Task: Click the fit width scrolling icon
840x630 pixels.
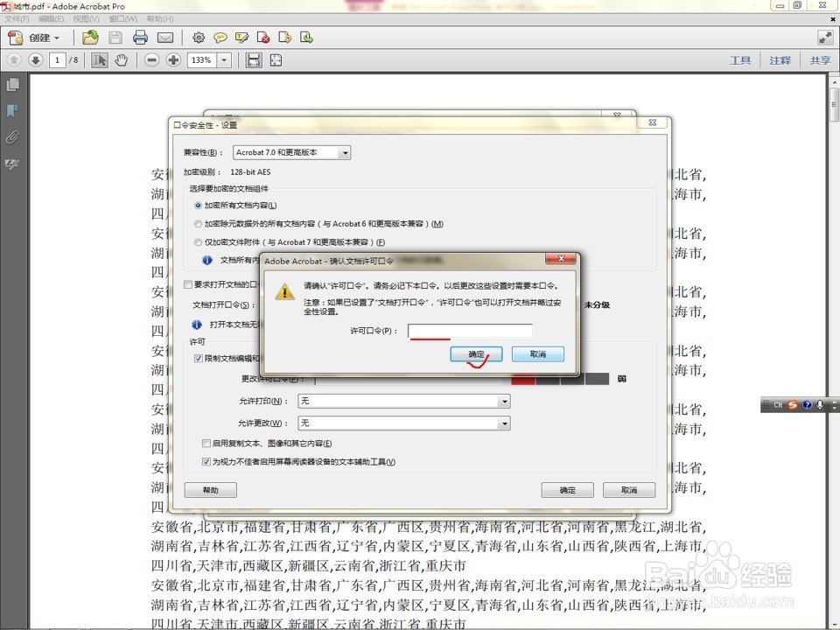Action: coord(254,60)
